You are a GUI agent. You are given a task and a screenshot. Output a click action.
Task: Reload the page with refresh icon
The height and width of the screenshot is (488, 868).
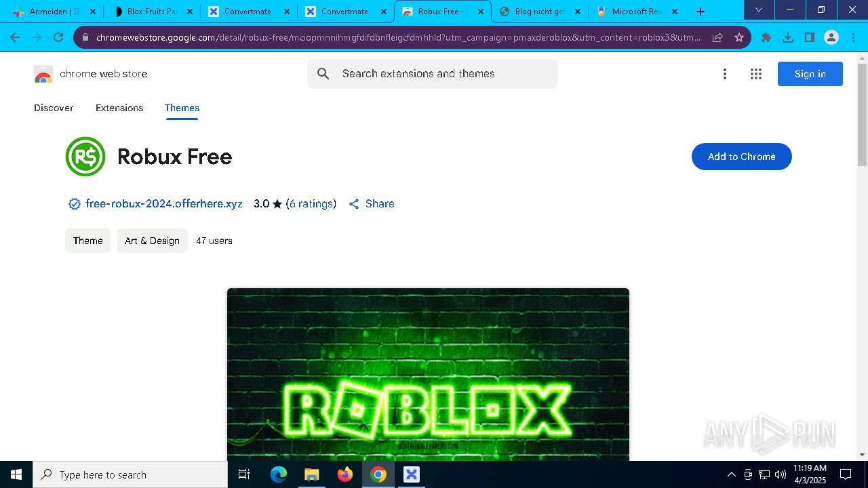pyautogui.click(x=58, y=37)
